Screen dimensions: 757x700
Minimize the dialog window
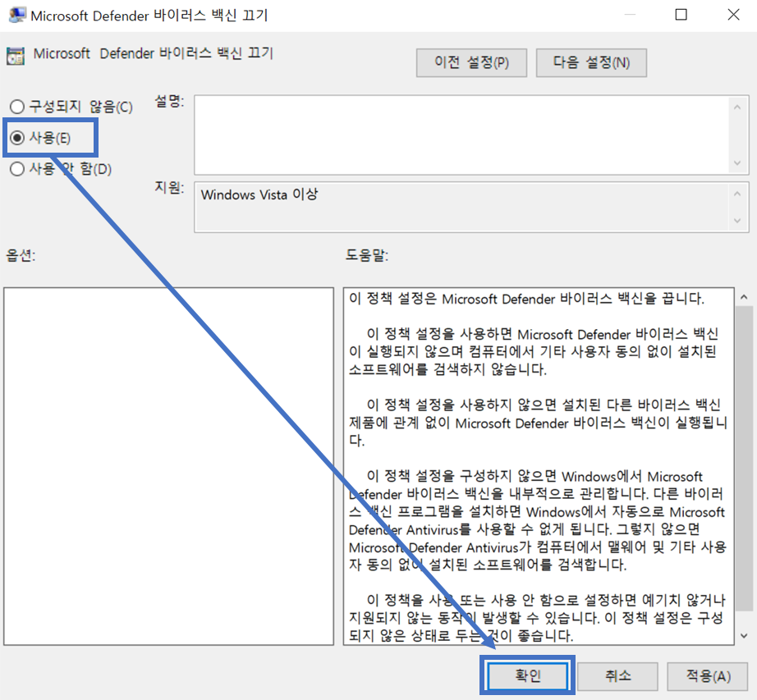(x=630, y=15)
